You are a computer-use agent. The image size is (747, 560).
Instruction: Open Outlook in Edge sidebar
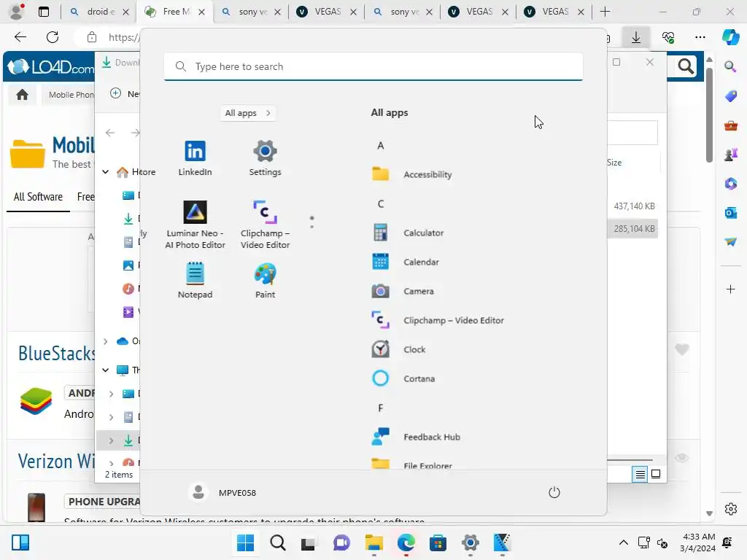(730, 212)
